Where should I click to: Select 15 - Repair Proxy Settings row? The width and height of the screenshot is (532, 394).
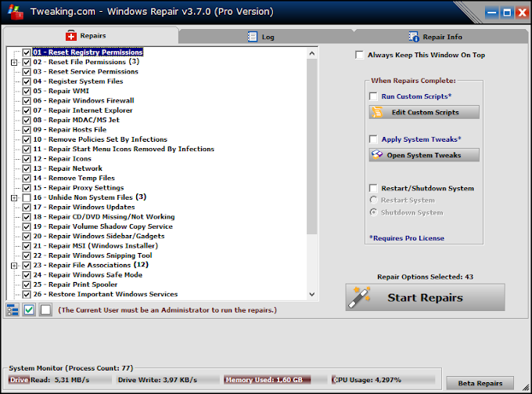[x=78, y=188]
